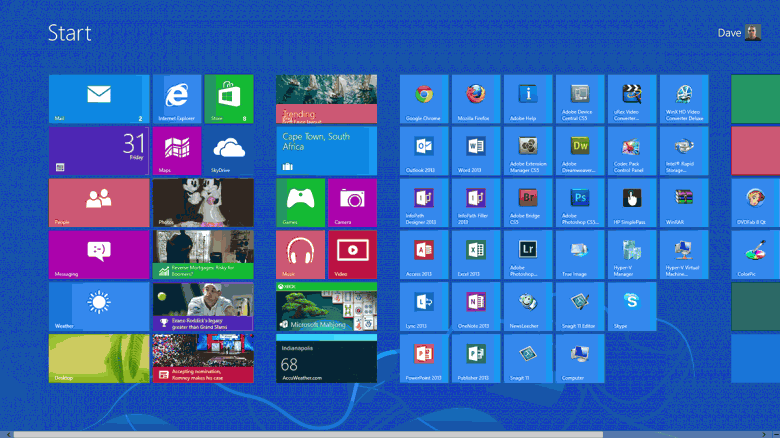Open DVDFab 8 Qt tile
Screen dimensions: 780x438
tap(756, 203)
